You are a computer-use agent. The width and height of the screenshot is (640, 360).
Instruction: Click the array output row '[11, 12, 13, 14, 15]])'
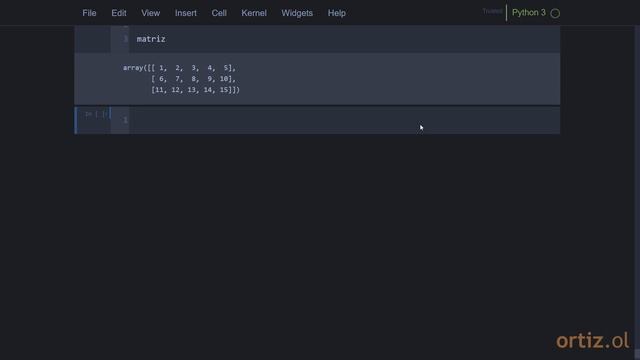tap(196, 90)
